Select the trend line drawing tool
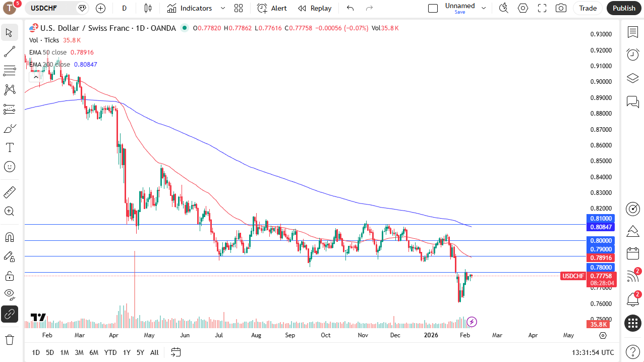This screenshot has width=644, height=362. pyautogui.click(x=9, y=51)
